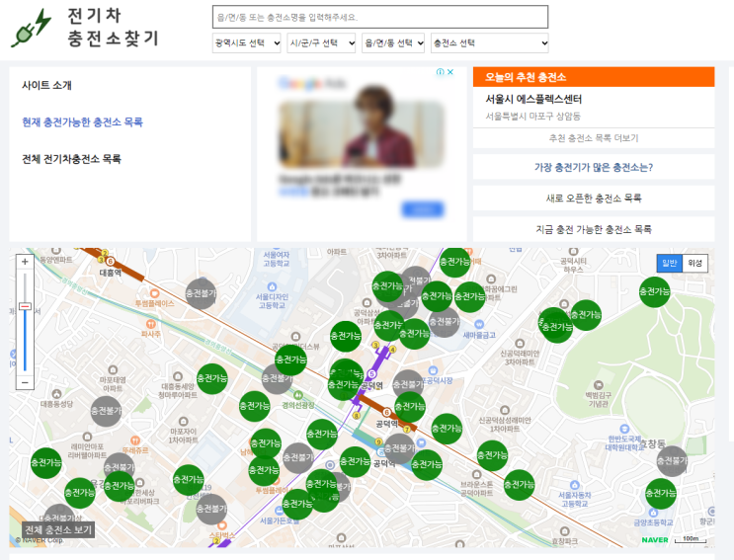The height and width of the screenshot is (560, 734).
Task: Close the advertisement with the X icon
Action: [450, 71]
